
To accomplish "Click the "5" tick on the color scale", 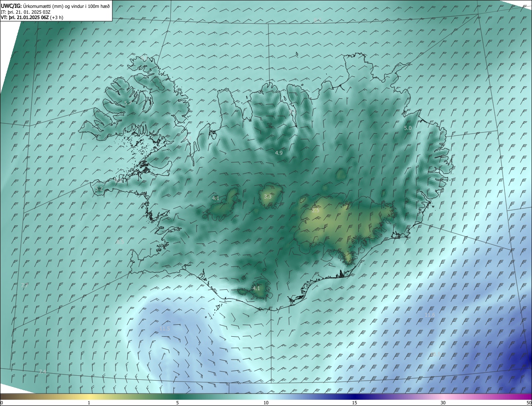I will 177,403.
